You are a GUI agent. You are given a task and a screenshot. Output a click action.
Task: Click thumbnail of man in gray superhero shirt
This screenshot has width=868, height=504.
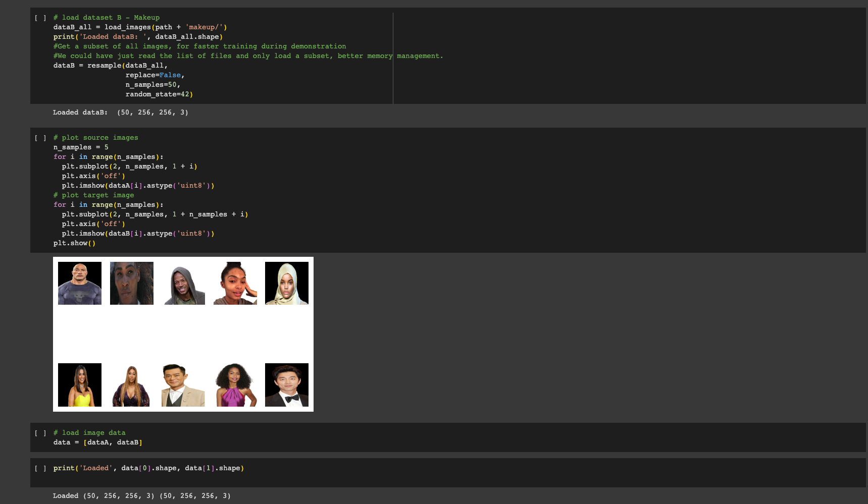pos(80,283)
